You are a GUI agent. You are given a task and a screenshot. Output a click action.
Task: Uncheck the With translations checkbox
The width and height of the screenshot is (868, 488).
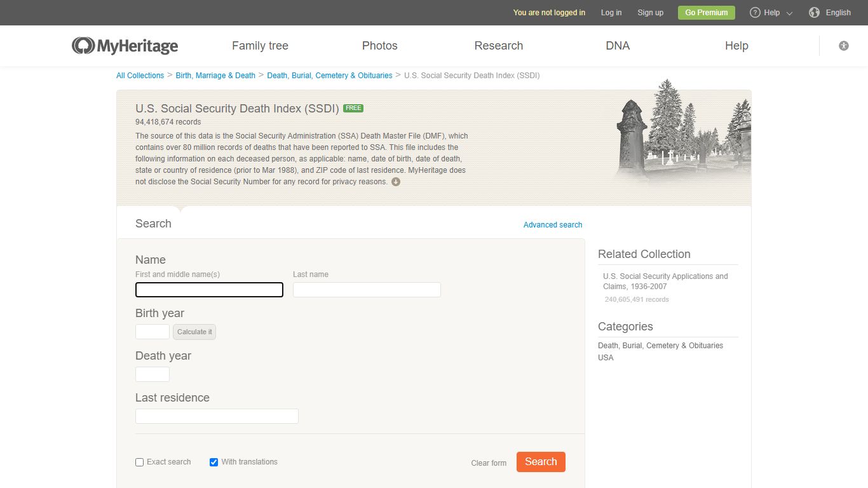[214, 463]
